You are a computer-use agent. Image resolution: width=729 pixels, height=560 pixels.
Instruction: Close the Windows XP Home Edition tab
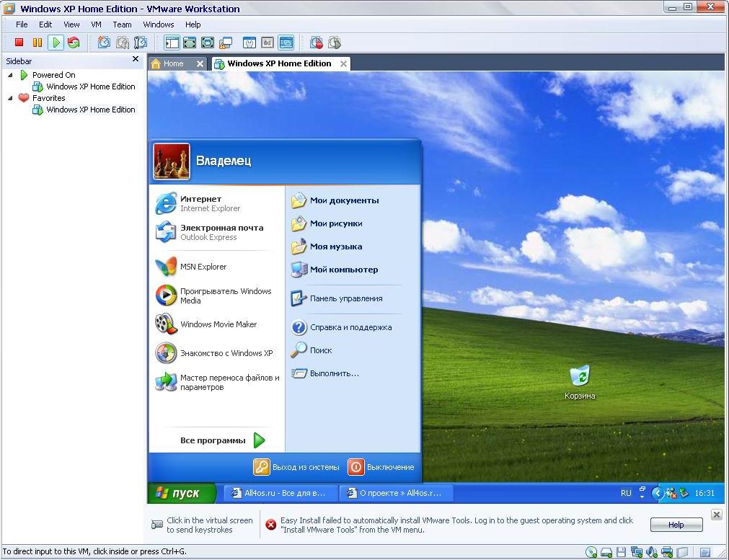343,63
